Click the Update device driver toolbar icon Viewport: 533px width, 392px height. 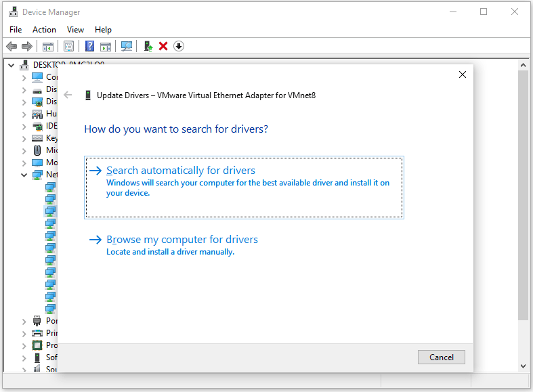tap(148, 46)
